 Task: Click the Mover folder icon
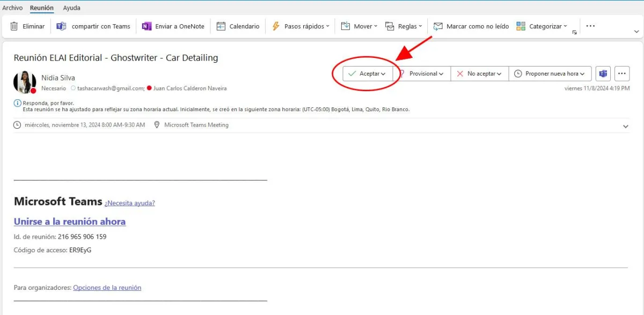[x=346, y=26]
